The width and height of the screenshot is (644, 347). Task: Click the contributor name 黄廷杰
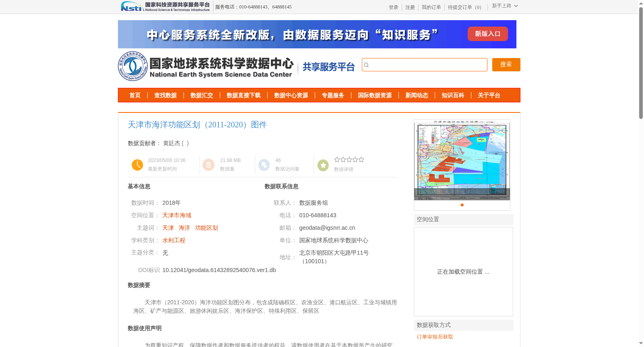172,143
